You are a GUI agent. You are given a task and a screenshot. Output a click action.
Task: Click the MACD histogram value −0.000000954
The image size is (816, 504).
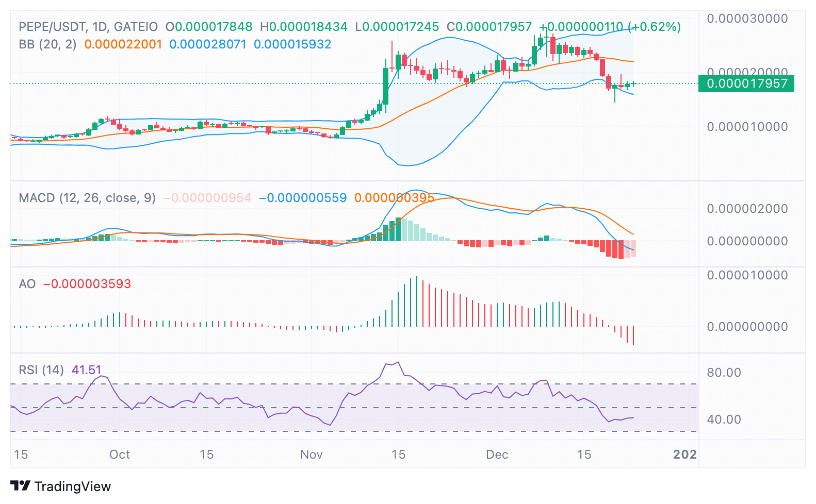[x=207, y=198]
